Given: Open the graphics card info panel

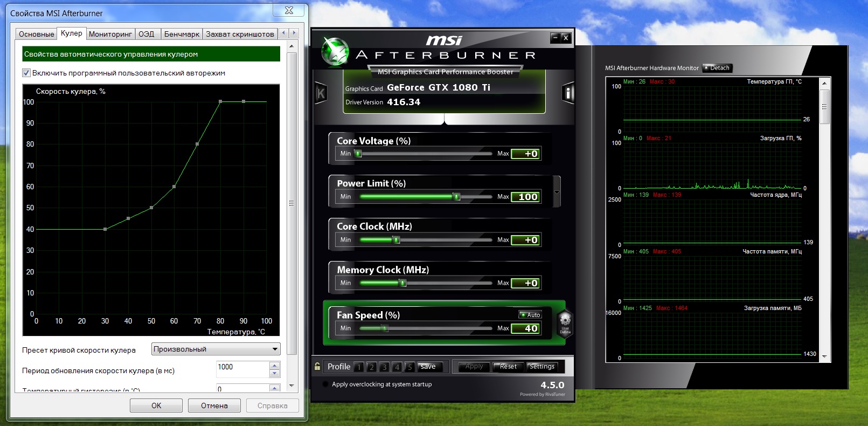Looking at the screenshot, I should [568, 93].
